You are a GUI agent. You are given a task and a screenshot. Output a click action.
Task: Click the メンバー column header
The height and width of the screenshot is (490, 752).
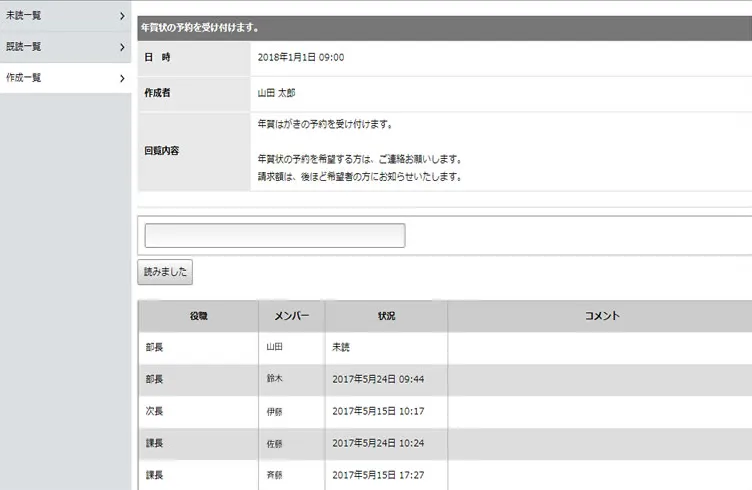tap(292, 316)
